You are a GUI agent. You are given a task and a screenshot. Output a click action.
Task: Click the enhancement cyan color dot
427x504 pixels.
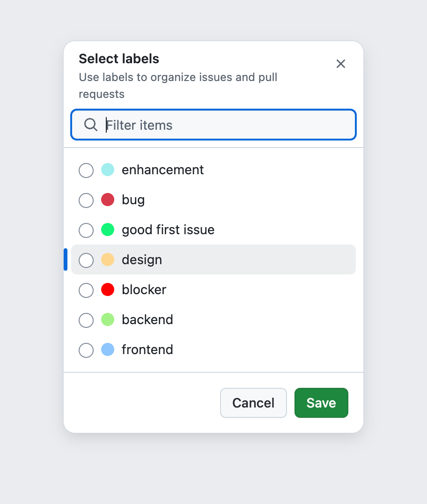pyautogui.click(x=108, y=170)
